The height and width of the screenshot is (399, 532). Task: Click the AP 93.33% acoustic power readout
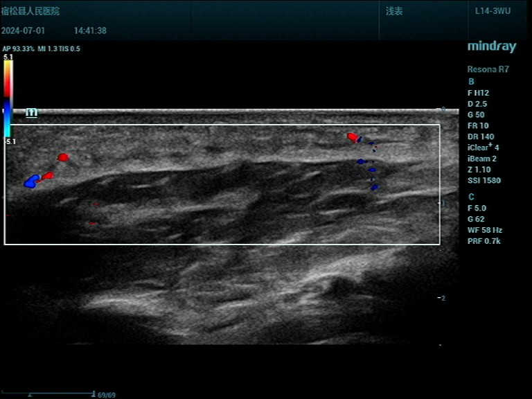coord(18,49)
